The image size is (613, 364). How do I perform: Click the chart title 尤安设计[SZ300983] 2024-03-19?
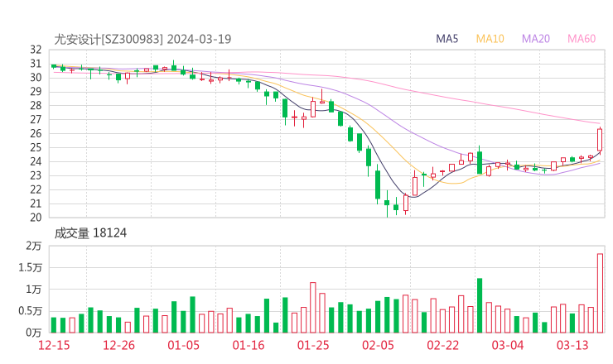pos(142,39)
